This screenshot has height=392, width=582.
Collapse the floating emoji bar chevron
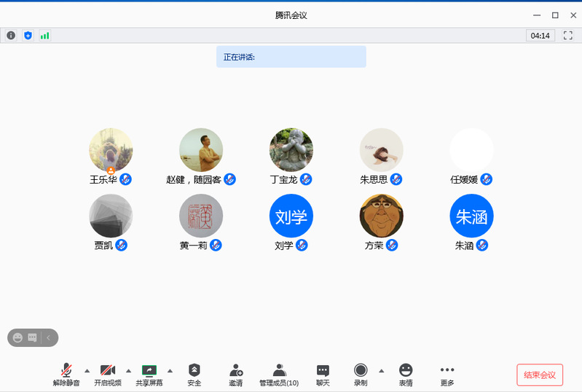[x=49, y=337]
